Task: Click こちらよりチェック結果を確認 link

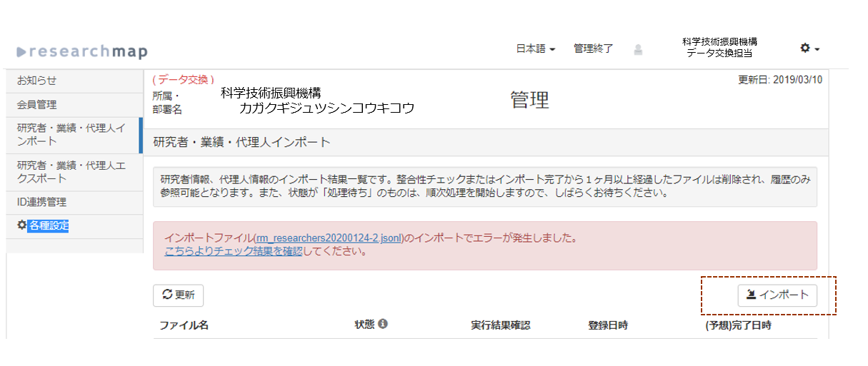Action: click(233, 251)
